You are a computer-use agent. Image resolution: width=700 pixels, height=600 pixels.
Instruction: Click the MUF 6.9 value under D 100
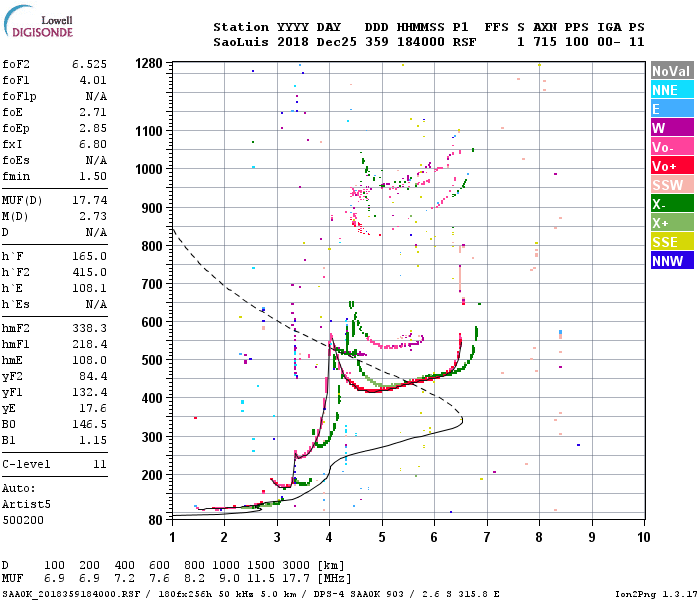tap(54, 578)
